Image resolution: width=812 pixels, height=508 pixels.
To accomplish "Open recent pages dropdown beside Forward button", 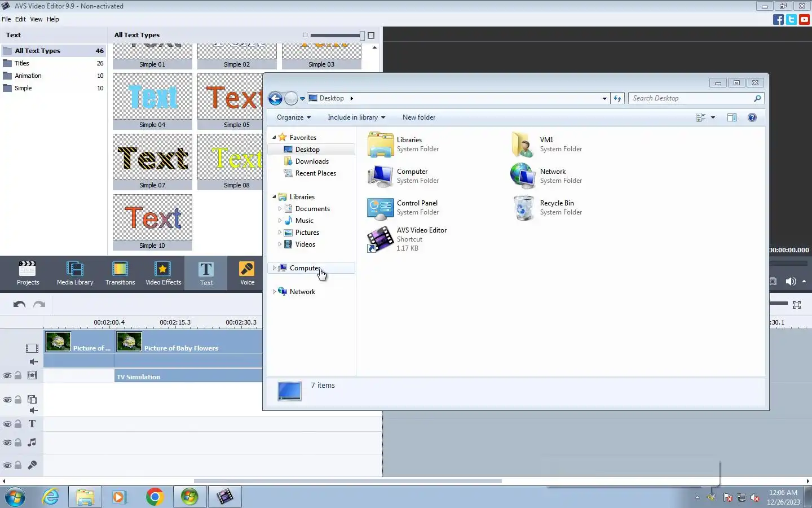I will [302, 99].
